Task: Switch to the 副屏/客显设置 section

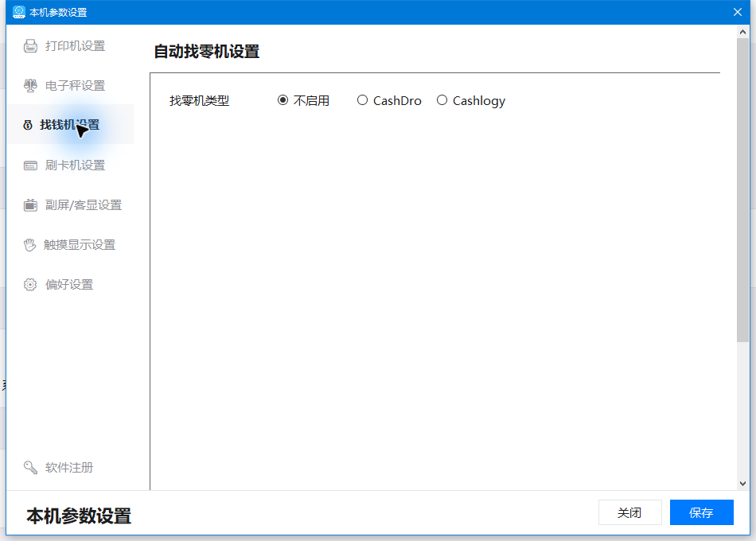Action: (x=70, y=205)
